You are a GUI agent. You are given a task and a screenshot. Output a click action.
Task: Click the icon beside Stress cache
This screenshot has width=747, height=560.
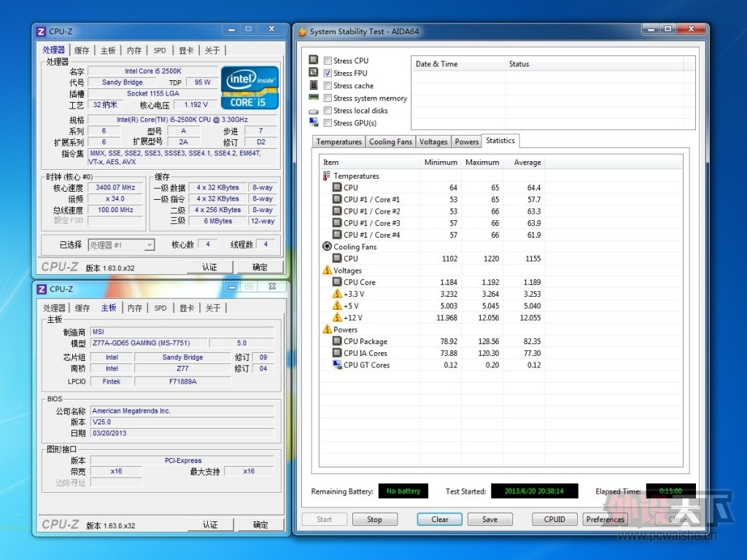click(314, 85)
